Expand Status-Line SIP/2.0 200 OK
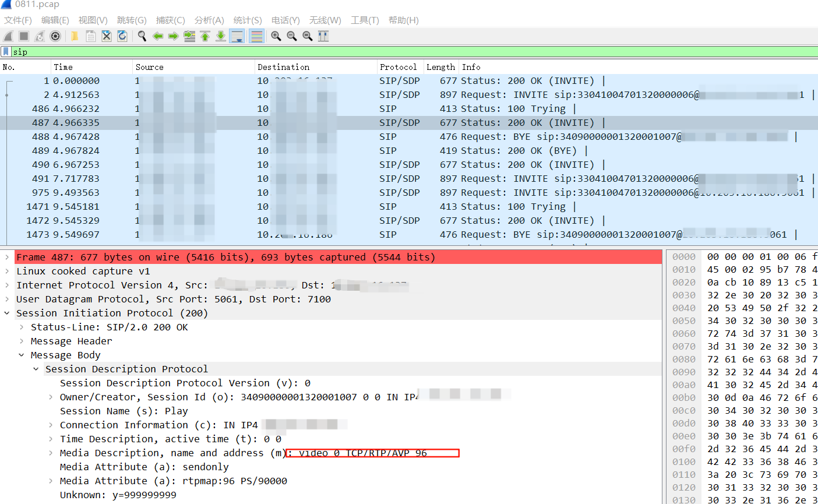This screenshot has width=818, height=504. pos(22,327)
